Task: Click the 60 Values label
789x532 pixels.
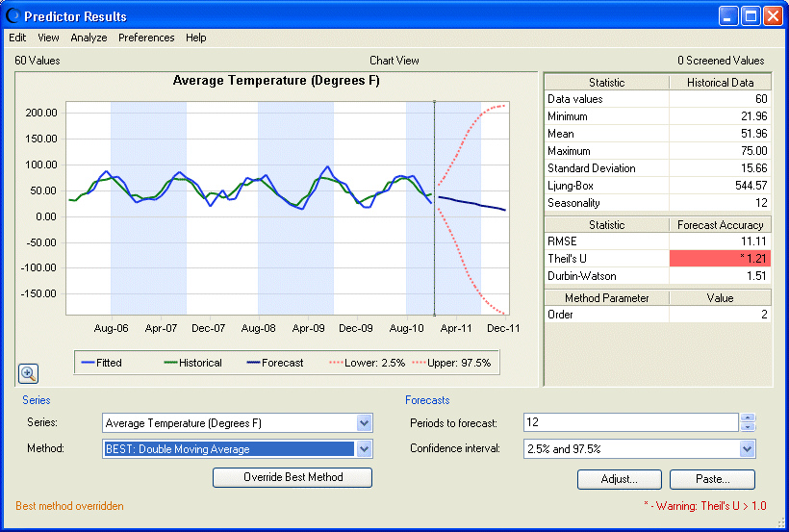Action: pyautogui.click(x=38, y=61)
